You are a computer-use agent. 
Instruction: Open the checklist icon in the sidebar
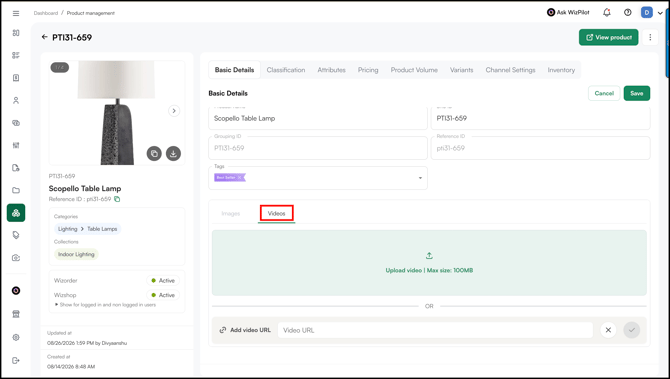[x=16, y=55]
